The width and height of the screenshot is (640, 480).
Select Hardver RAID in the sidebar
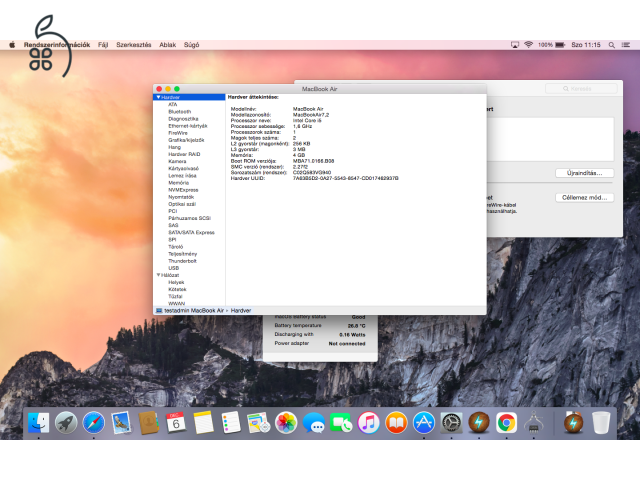[184, 154]
